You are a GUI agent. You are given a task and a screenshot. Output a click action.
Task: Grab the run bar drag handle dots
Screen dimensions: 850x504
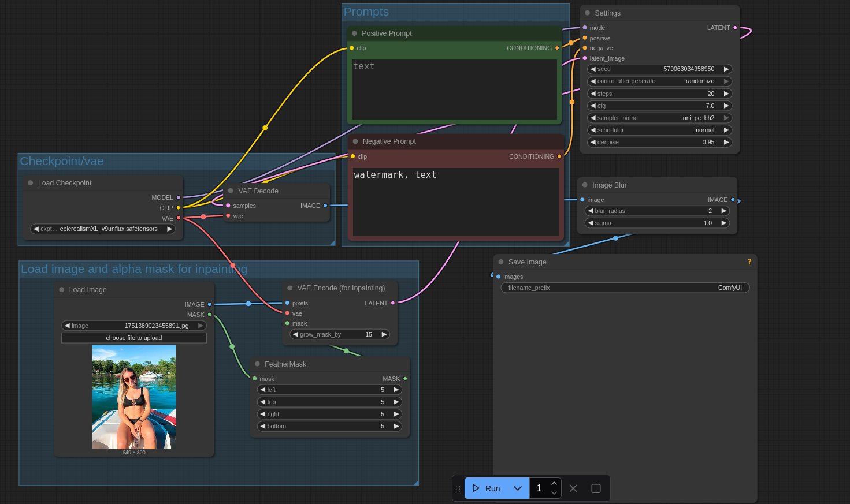point(458,488)
